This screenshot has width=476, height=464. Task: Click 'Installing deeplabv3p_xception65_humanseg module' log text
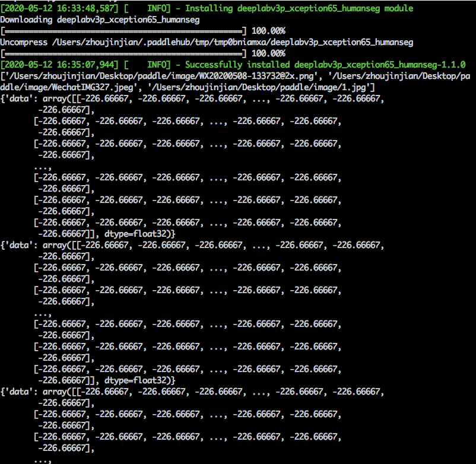click(299, 8)
